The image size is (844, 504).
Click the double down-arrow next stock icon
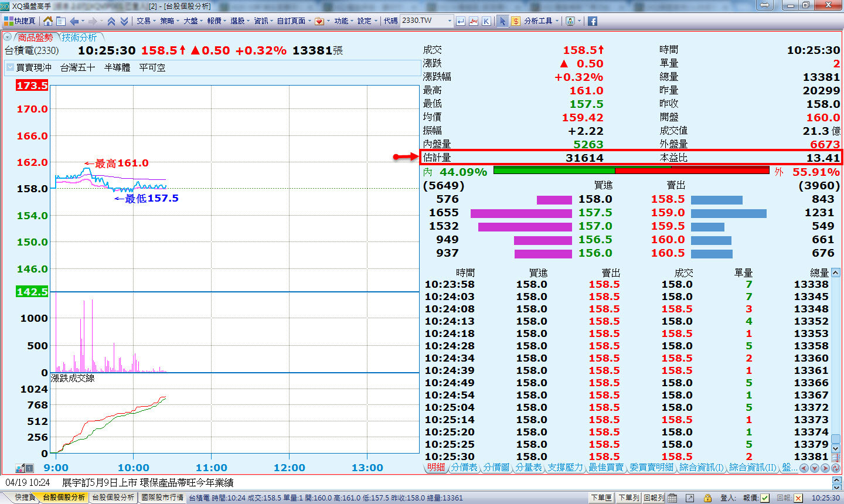[124, 21]
